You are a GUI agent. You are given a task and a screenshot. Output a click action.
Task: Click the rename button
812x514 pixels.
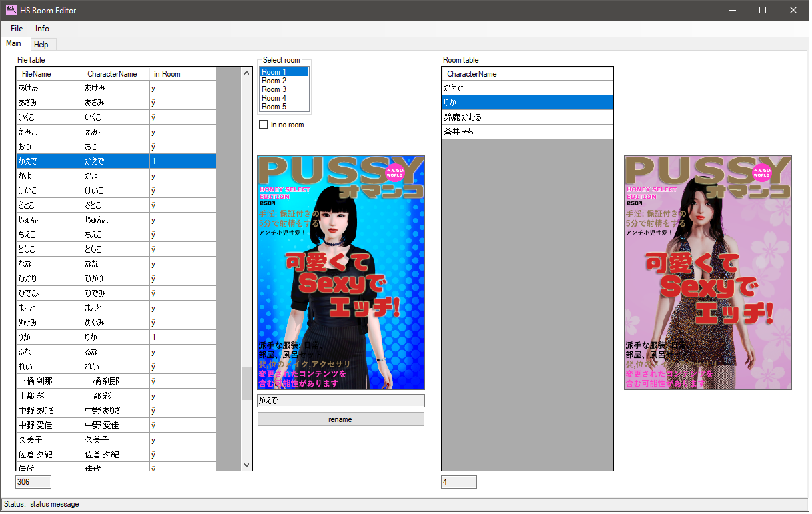340,419
